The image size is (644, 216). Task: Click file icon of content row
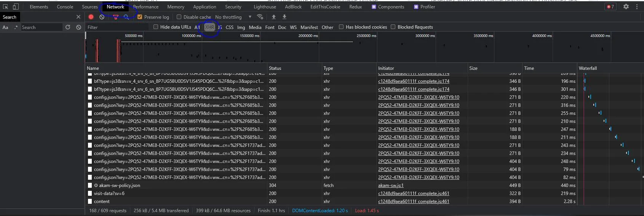click(90, 201)
